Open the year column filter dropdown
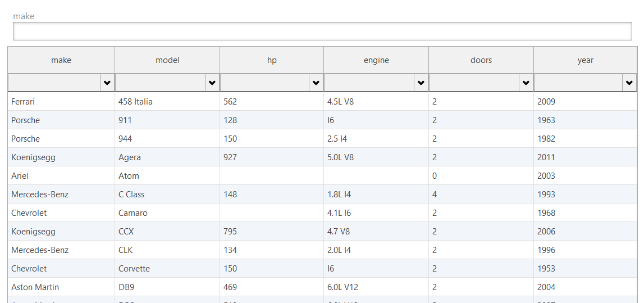The height and width of the screenshot is (303, 644). point(629,83)
